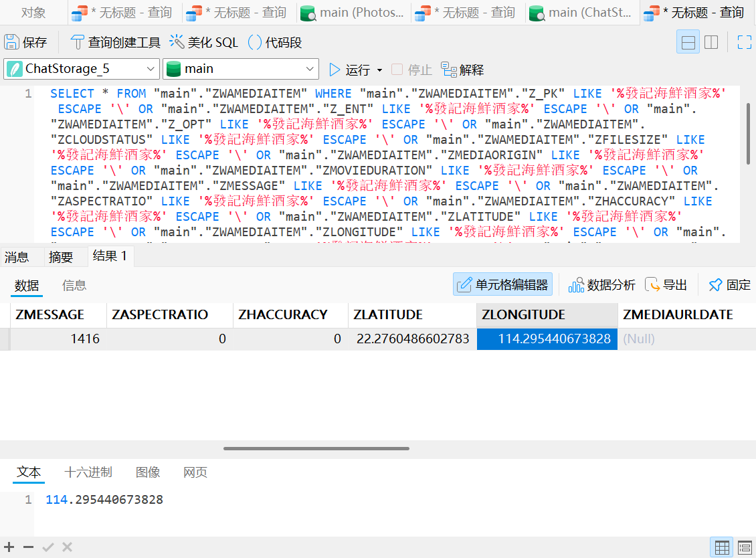Apply changes with the checkmark icon

(x=48, y=547)
